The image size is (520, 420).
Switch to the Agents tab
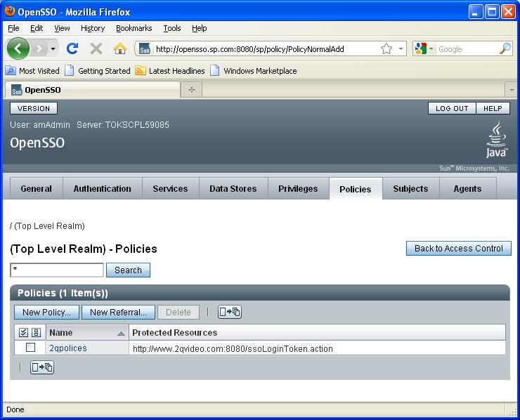(467, 189)
